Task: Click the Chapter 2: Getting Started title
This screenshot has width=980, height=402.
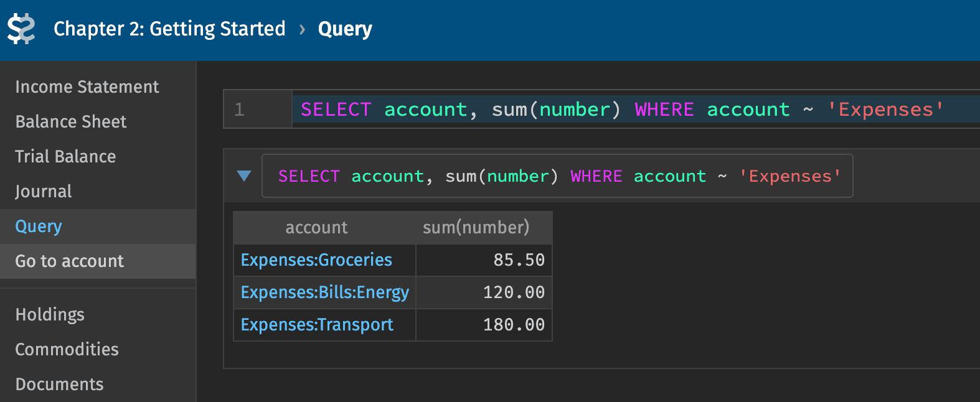Action: [x=169, y=29]
